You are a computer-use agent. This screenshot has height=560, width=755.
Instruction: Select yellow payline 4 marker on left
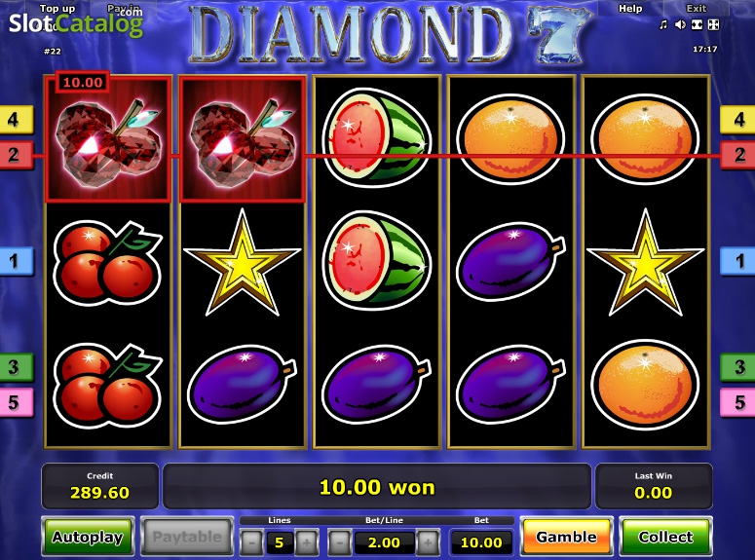tap(16, 120)
